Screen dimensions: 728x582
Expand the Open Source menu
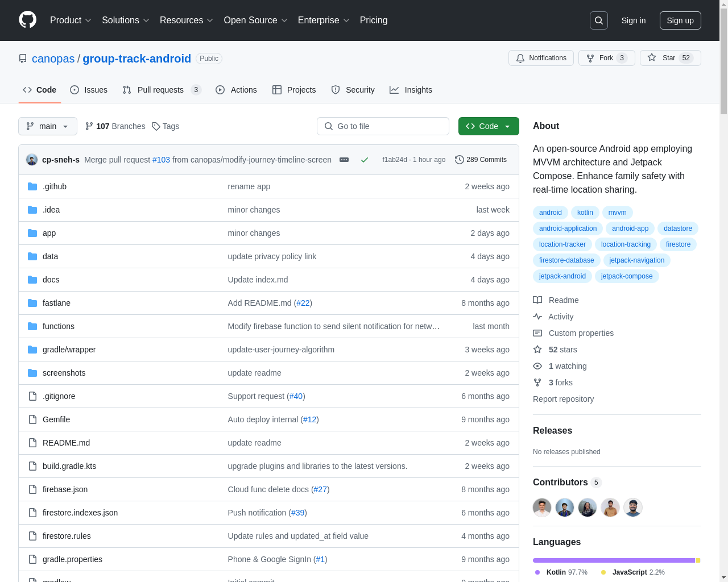(255, 20)
